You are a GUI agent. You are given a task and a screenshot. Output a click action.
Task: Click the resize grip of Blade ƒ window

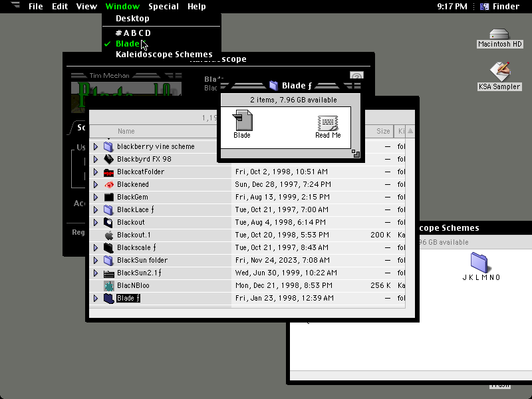[x=356, y=154]
